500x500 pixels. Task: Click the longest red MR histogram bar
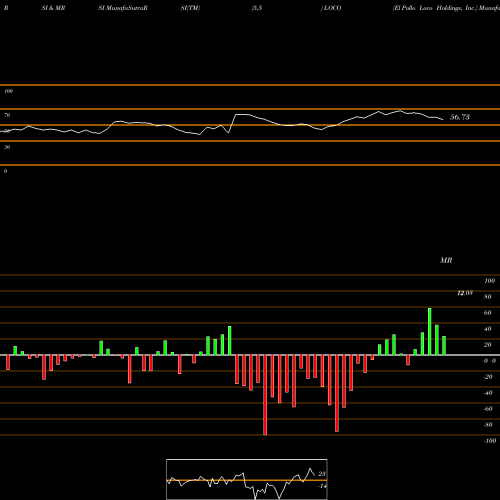(265, 395)
